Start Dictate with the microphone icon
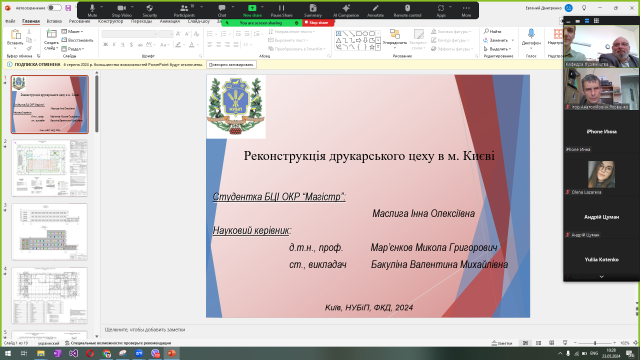Image resolution: width=640 pixels, height=360 pixels. [531, 37]
